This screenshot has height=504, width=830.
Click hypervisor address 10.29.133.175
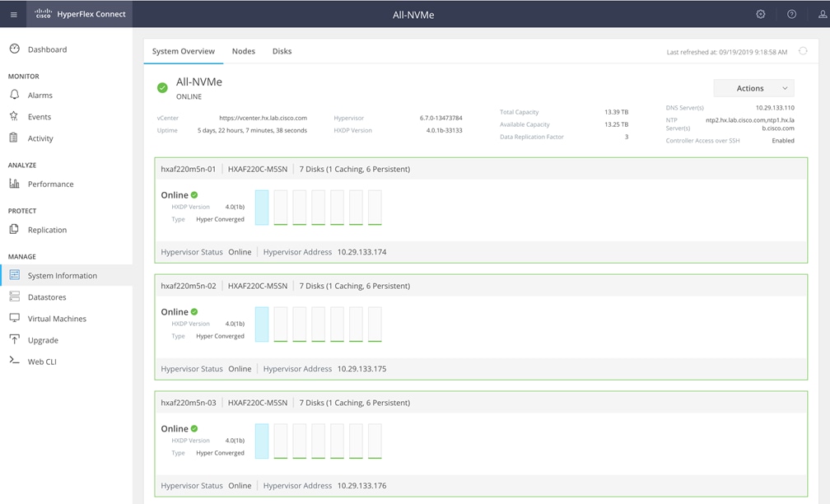(x=362, y=368)
